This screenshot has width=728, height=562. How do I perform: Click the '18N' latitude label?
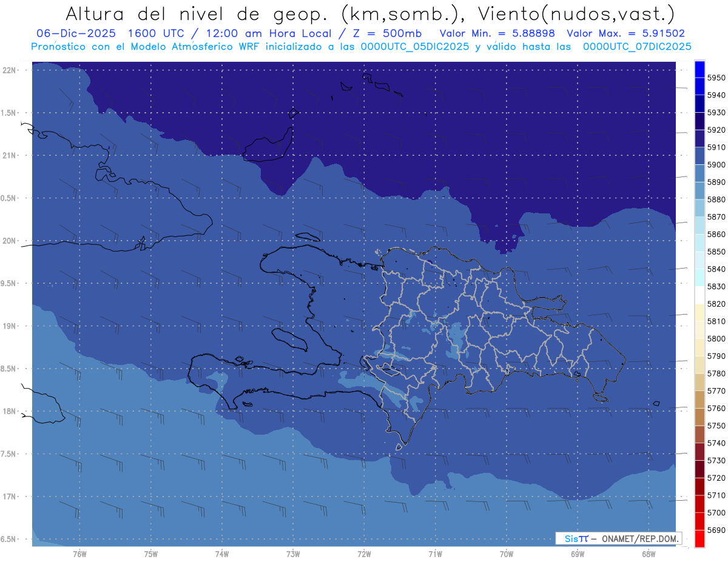[9, 411]
